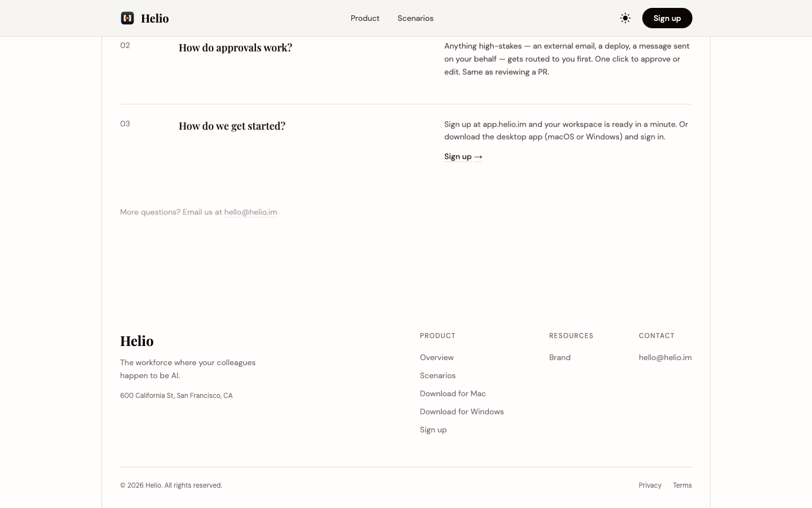Open the Terms link

682,485
